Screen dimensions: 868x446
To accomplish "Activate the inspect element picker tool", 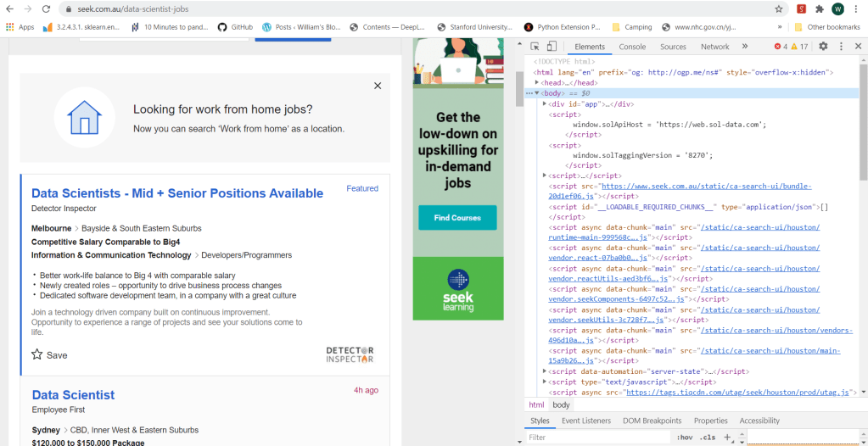I will (535, 47).
